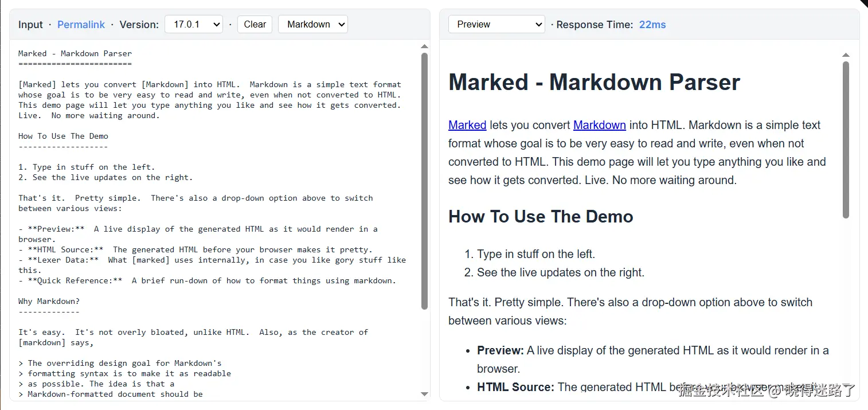Image resolution: width=868 pixels, height=410 pixels.
Task: Open the Markdown input type dropdown
Action: (x=313, y=24)
